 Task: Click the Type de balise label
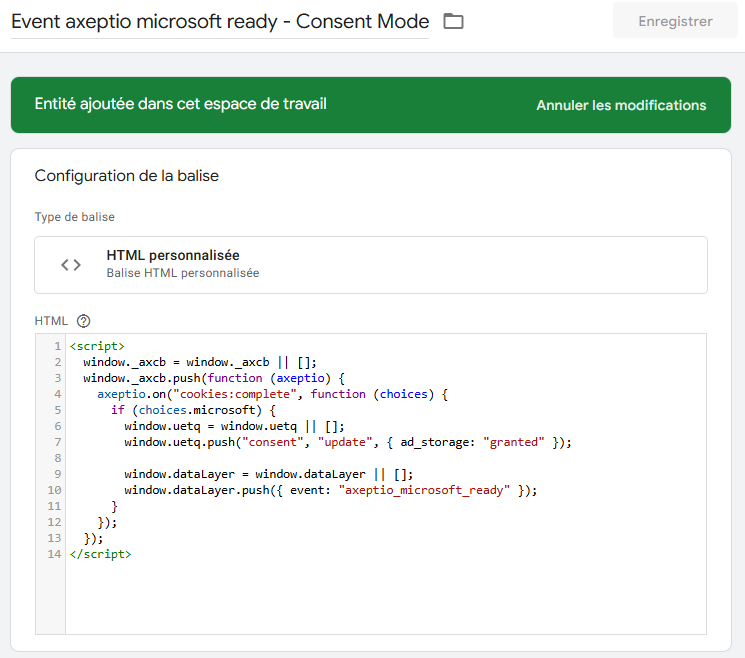75,217
